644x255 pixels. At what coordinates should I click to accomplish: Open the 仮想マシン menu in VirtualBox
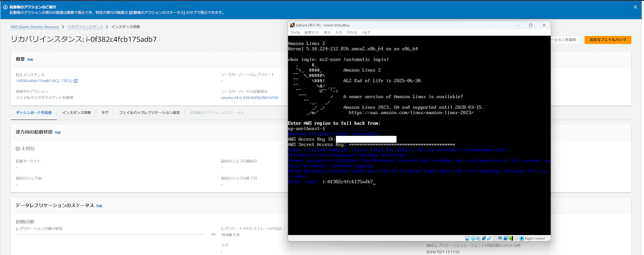coord(312,33)
